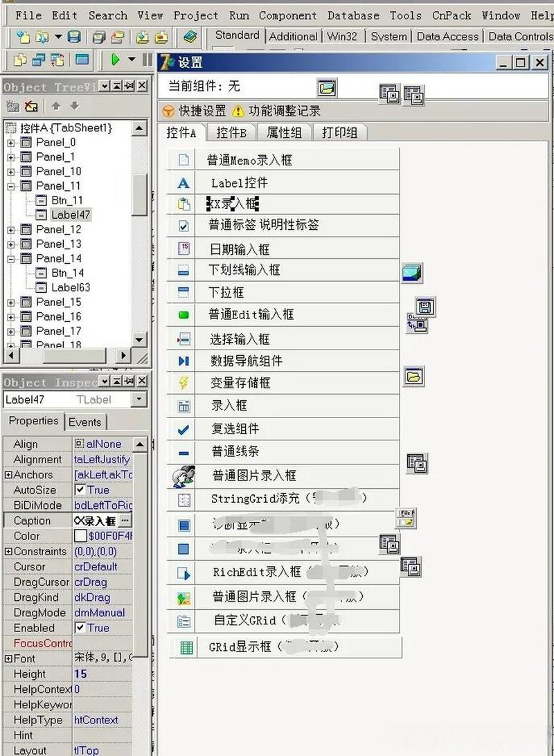Click the Pause toolbar icon
The width and height of the screenshot is (554, 756).
[148, 60]
